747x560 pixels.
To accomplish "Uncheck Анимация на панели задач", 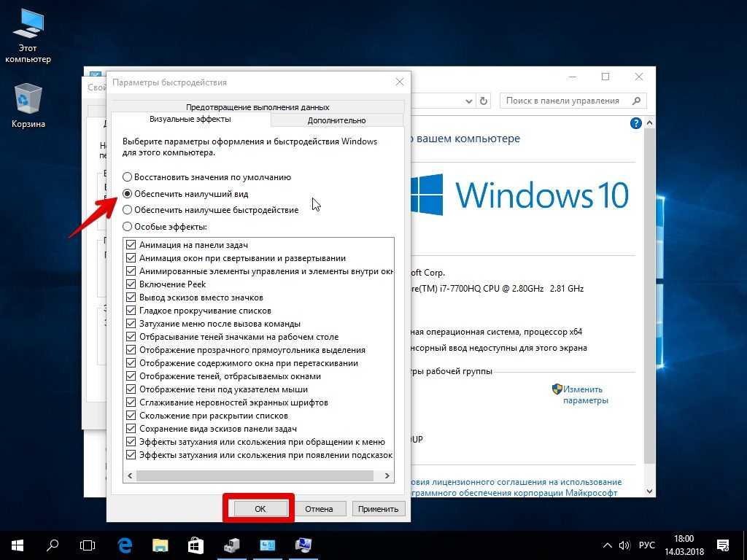I will click(131, 245).
